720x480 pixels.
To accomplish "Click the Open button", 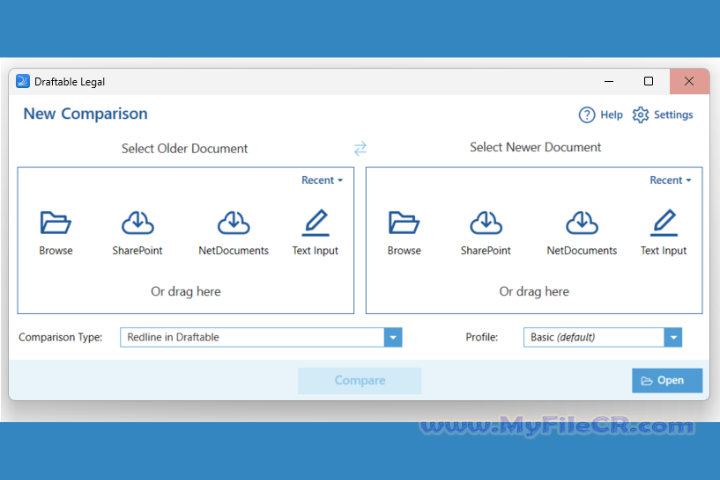I will [x=667, y=380].
